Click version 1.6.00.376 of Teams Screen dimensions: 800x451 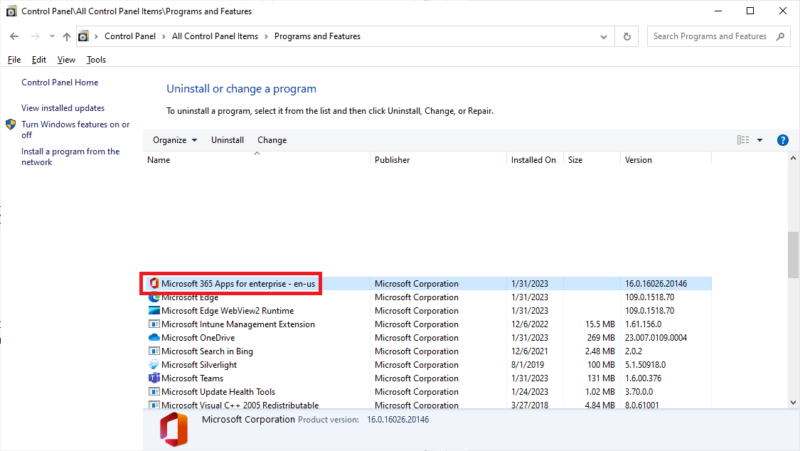643,379
